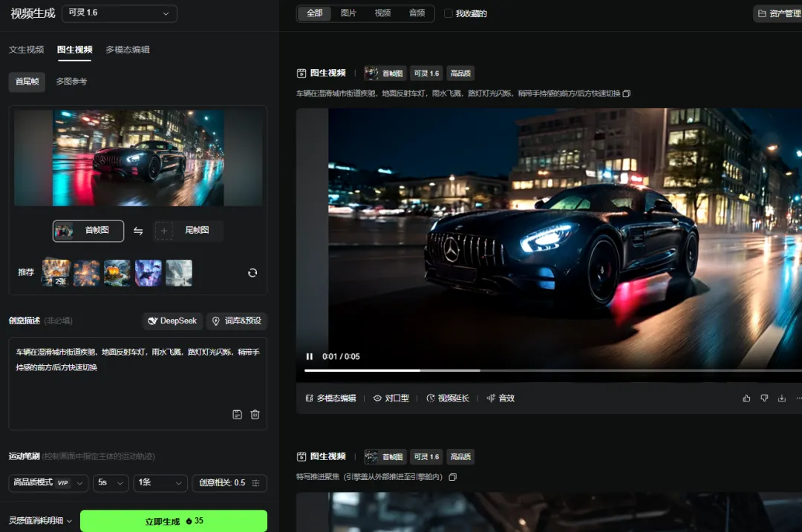
Task: Like the generated car video
Action: click(746, 398)
